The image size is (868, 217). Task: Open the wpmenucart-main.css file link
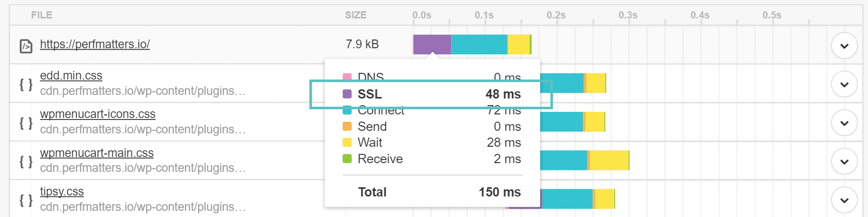click(x=97, y=153)
